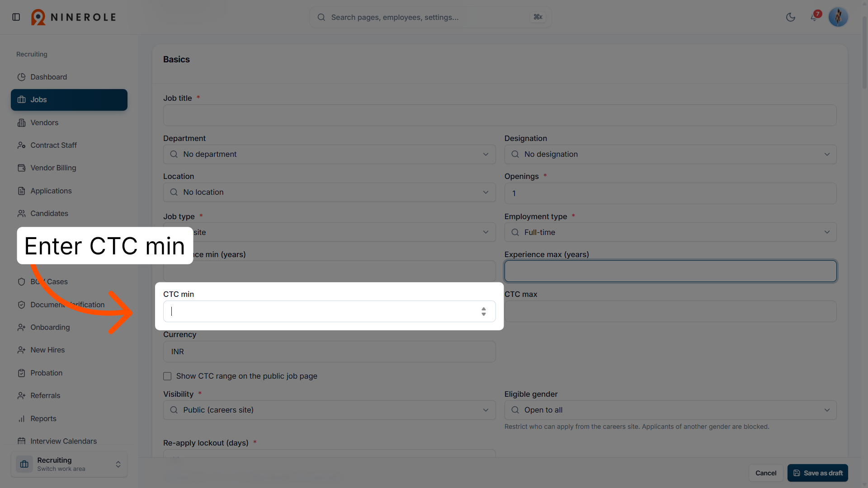
Task: Open user profile avatar
Action: (838, 17)
